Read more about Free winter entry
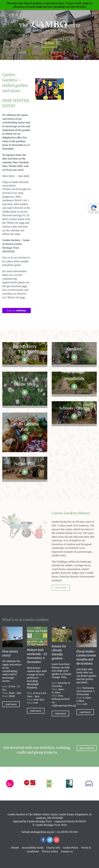Viewport: 99px width, 868px height. tap(11, 704)
